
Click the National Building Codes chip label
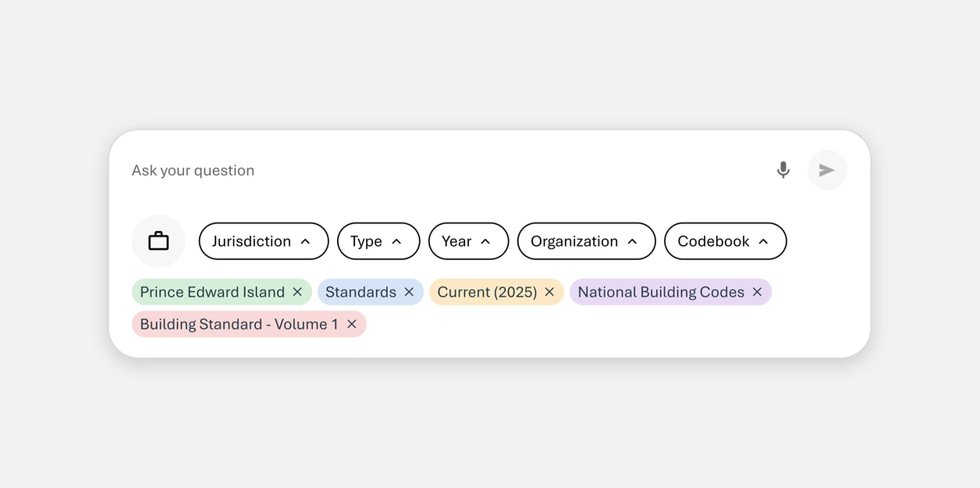coord(661,292)
